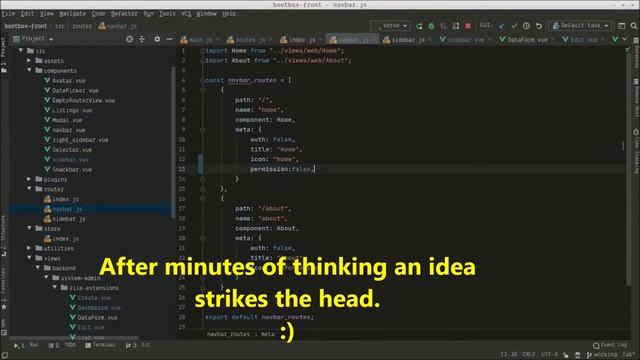Collapse the components folder
Viewport: 640px width, 360px height.
[29, 70]
